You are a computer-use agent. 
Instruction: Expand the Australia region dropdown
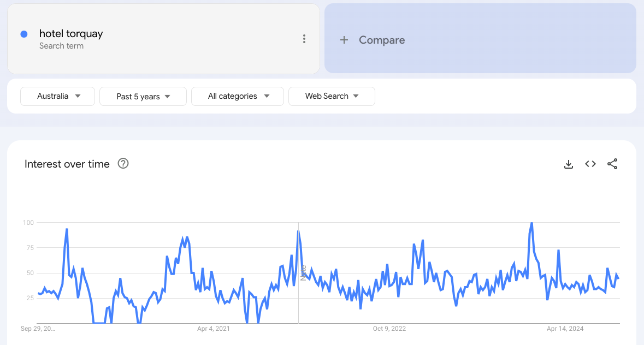pos(58,96)
